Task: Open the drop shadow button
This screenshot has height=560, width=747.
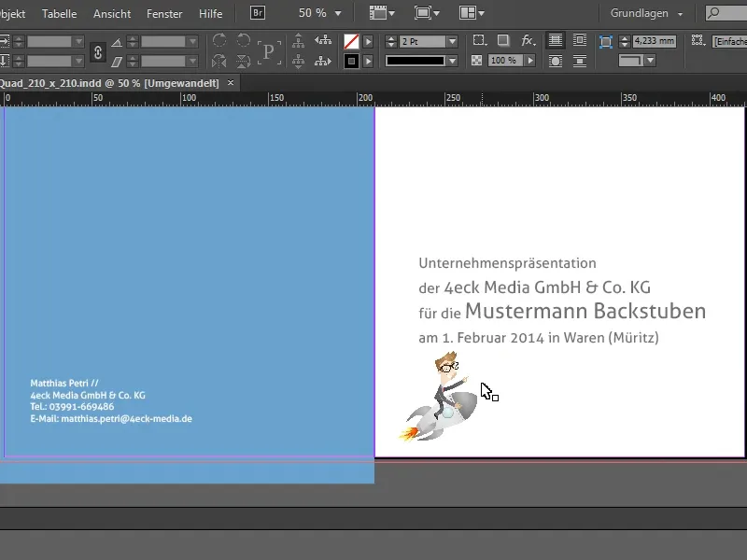Action: 503,40
